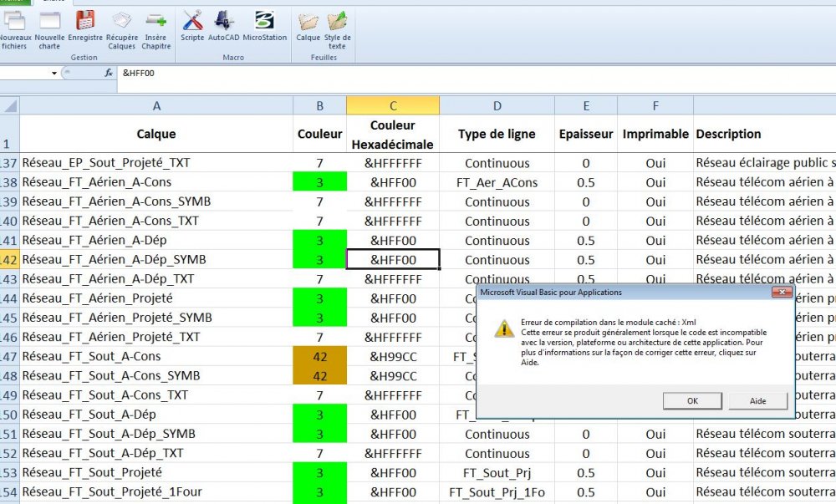Close the Visual Basic error dialog
Image resolution: width=836 pixels, height=504 pixels.
(782, 292)
